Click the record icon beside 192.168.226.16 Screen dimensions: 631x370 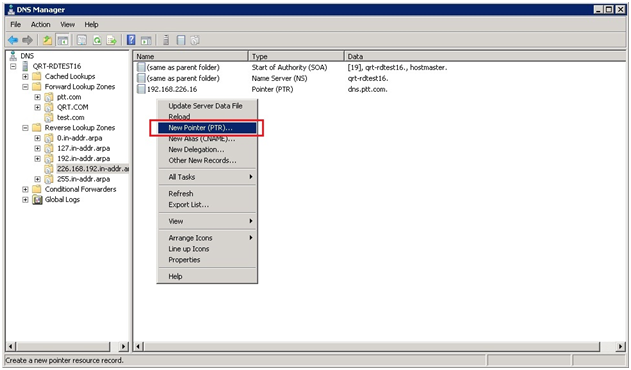(x=141, y=89)
